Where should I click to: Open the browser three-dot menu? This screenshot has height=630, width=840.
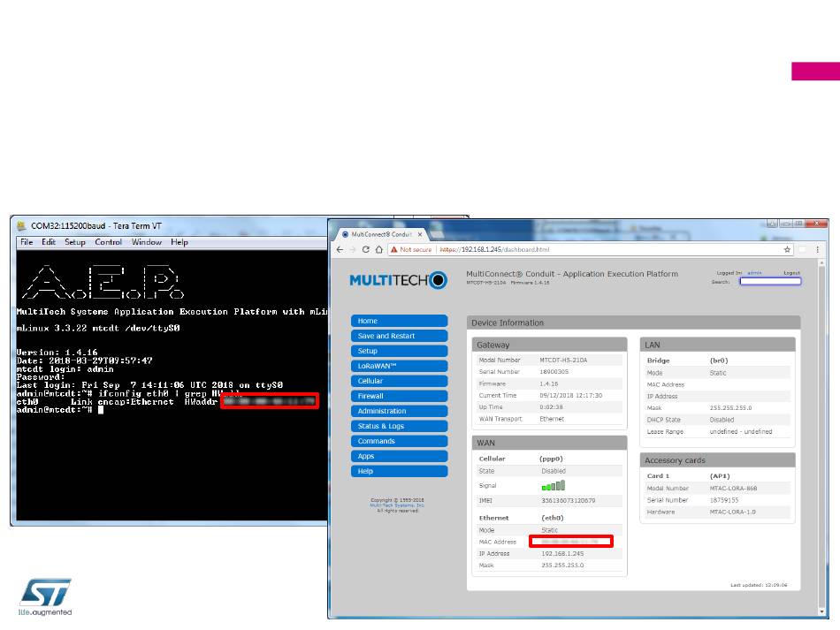[818, 249]
